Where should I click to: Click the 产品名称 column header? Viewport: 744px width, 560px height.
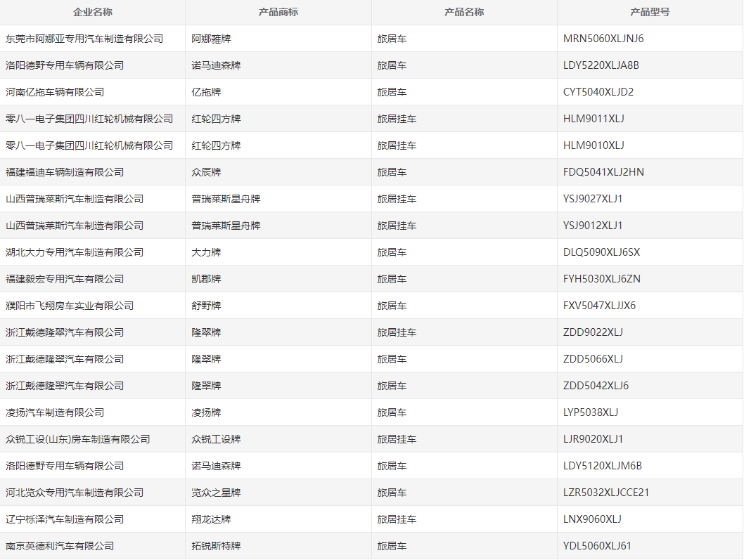tap(464, 13)
